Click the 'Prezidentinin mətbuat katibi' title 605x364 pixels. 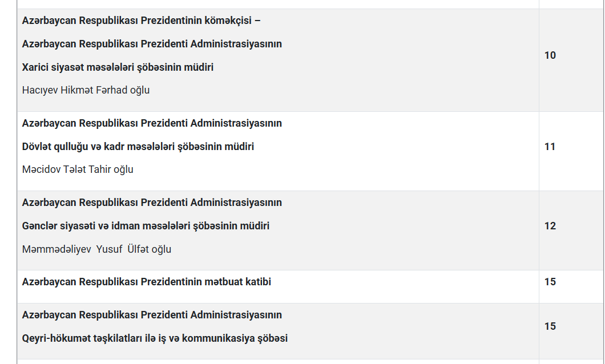coord(147,282)
